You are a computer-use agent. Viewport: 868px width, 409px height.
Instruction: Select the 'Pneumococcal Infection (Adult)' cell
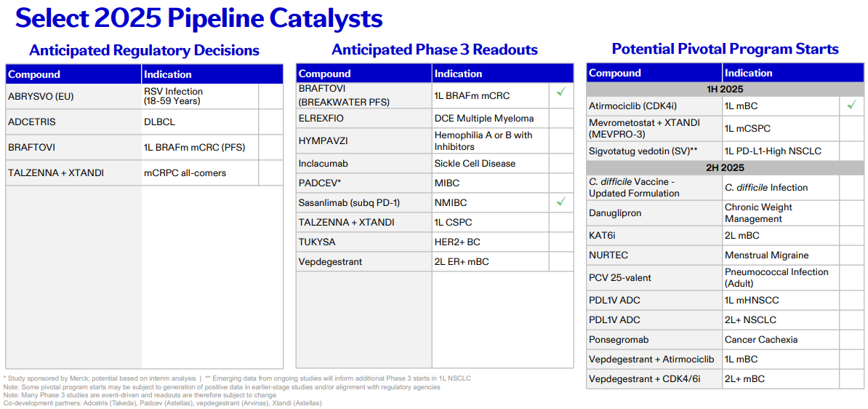[x=781, y=278]
